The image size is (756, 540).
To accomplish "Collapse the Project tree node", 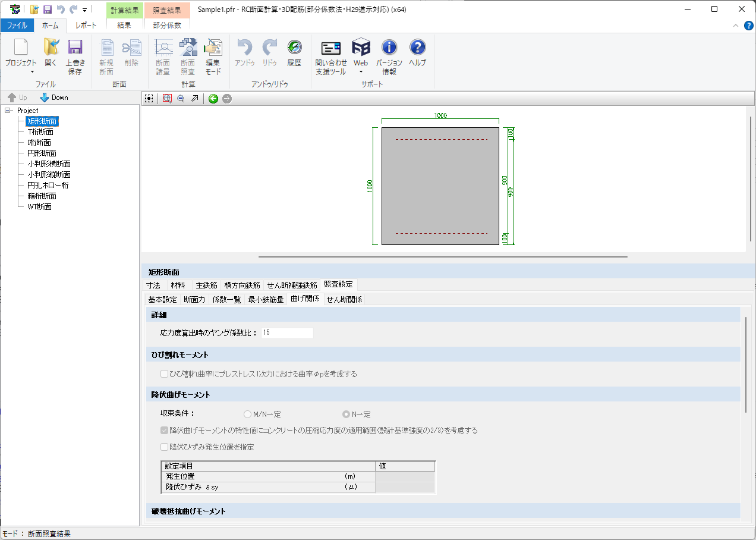I will click(8, 111).
